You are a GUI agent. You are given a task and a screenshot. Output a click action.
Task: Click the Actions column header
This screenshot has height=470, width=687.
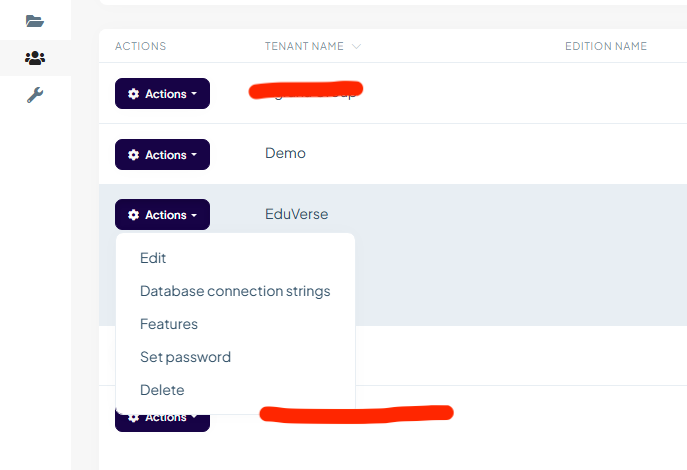(x=141, y=46)
